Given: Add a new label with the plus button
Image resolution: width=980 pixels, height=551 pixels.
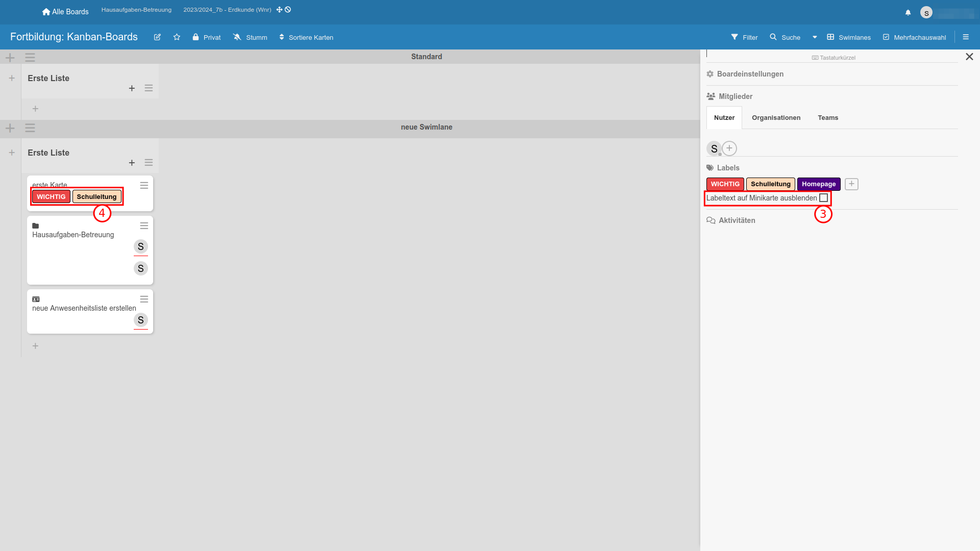Looking at the screenshot, I should pyautogui.click(x=851, y=184).
